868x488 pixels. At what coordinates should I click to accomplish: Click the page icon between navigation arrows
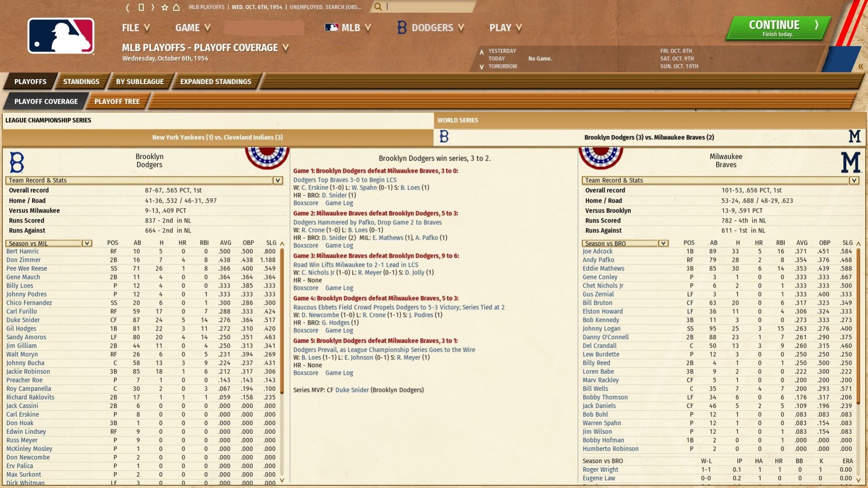point(141,7)
